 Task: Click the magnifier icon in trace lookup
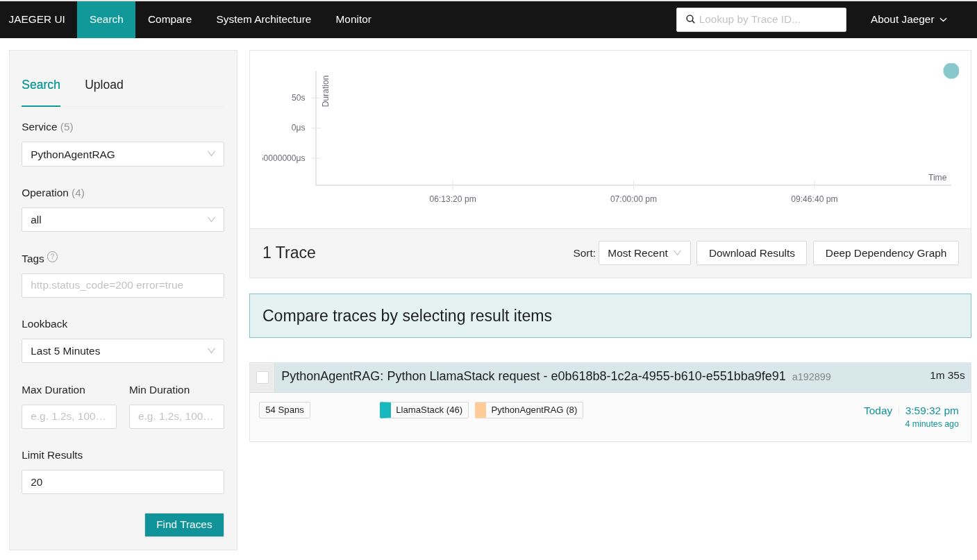pyautogui.click(x=690, y=19)
